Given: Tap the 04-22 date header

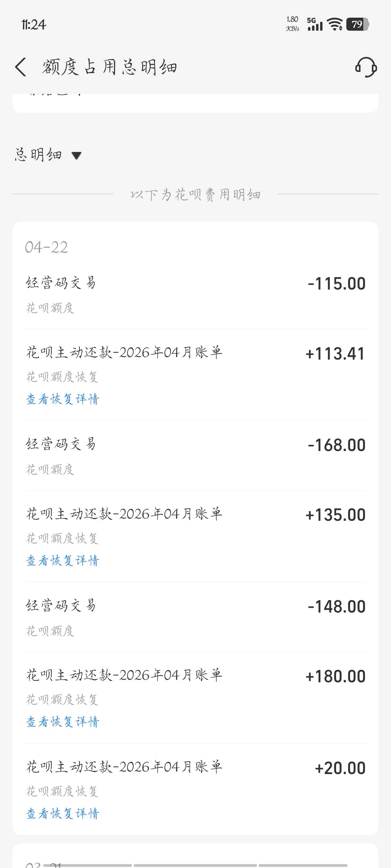Looking at the screenshot, I should pos(47,248).
